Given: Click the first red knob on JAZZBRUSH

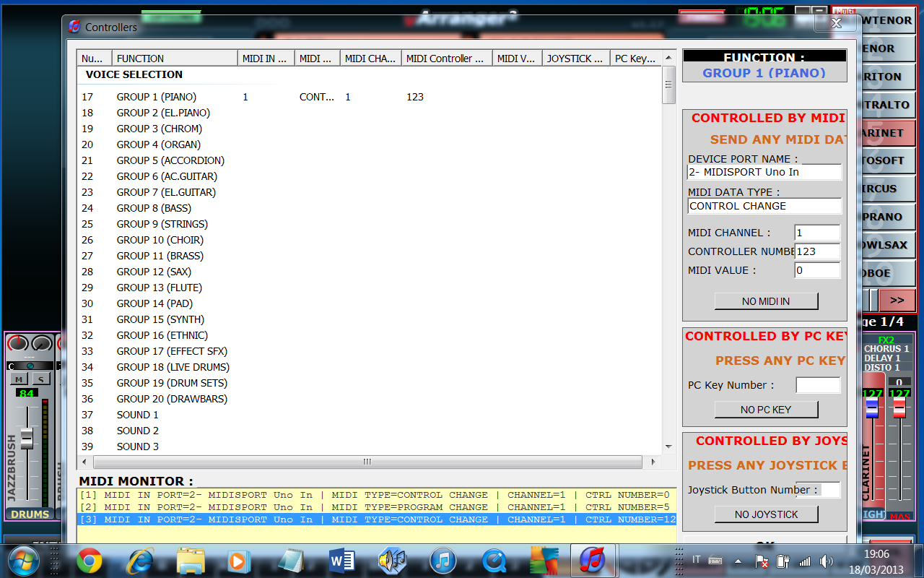Looking at the screenshot, I should coord(18,344).
